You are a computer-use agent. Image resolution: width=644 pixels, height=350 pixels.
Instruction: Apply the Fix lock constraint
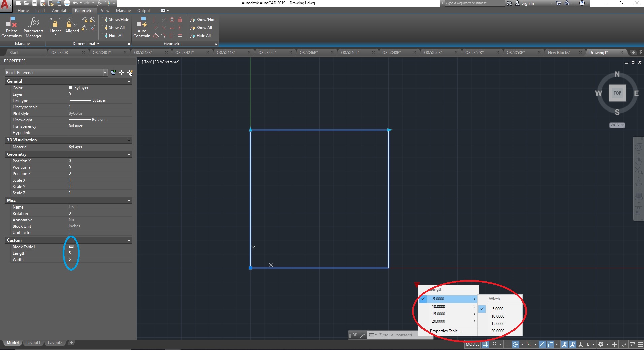point(180,20)
